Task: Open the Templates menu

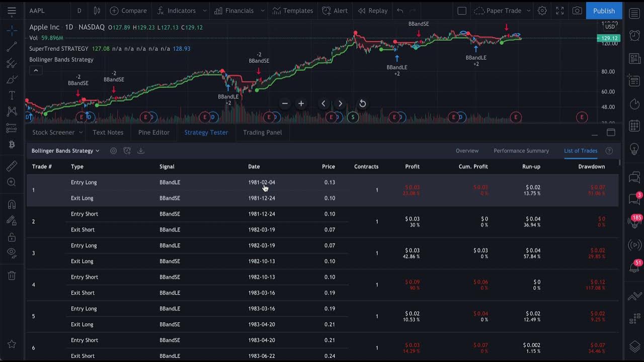Action: (x=293, y=11)
